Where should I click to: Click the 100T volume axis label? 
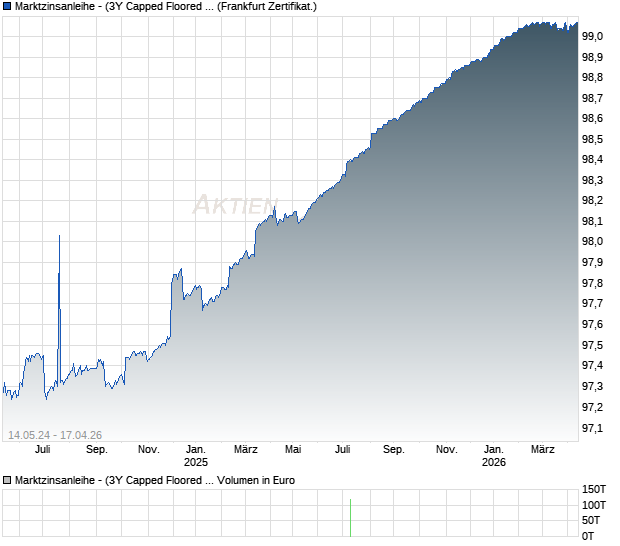click(x=594, y=505)
